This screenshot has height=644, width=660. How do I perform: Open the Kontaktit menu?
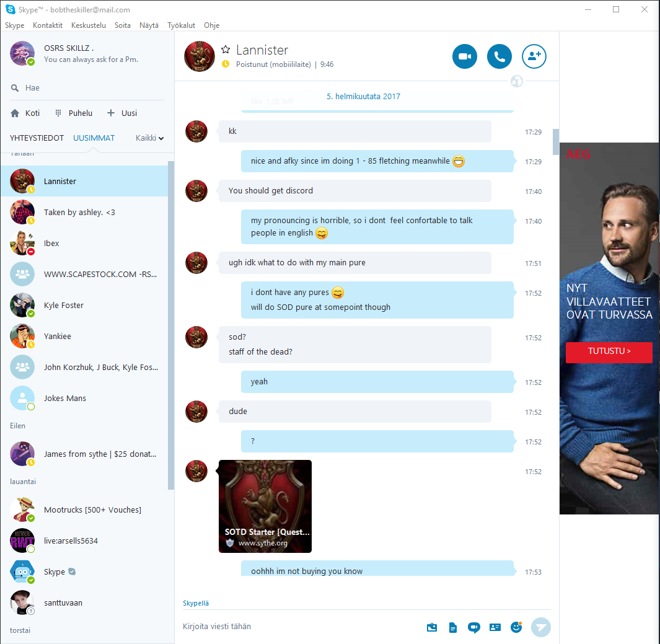click(48, 25)
